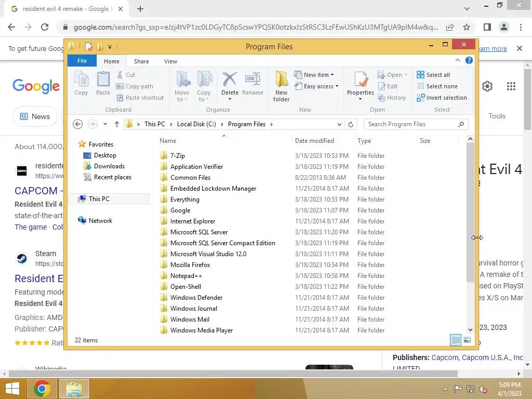Expand address bar previous locations dropdown
Image resolution: width=532 pixels, height=399 pixels.
339,124
